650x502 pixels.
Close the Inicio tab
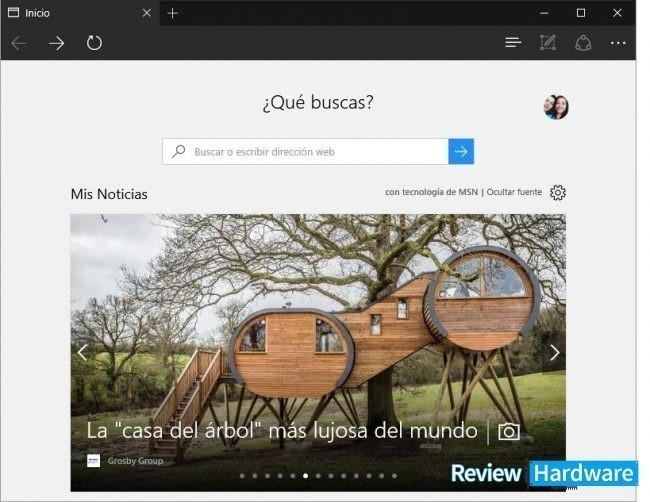[147, 13]
